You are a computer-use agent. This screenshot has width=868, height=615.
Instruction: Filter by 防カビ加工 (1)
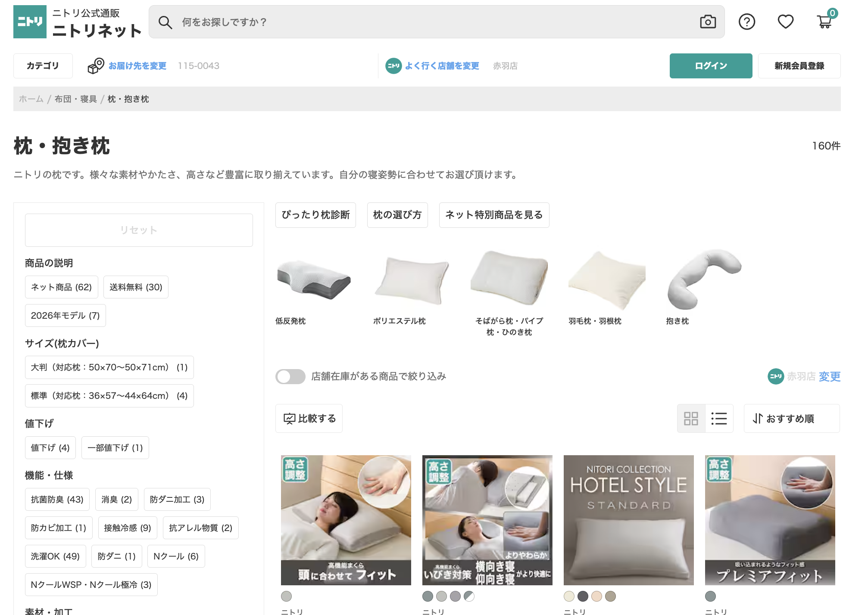pyautogui.click(x=59, y=528)
